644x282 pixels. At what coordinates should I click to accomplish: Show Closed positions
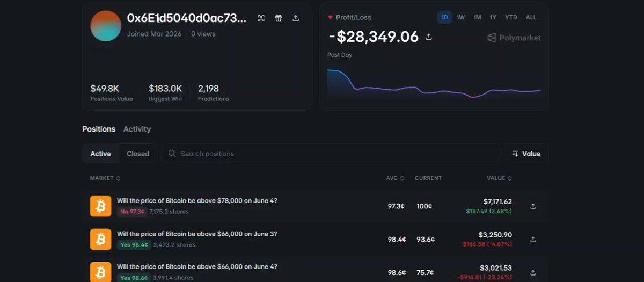click(x=138, y=154)
